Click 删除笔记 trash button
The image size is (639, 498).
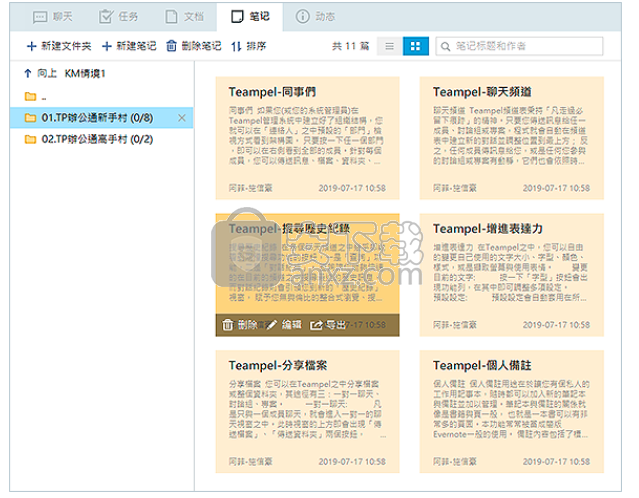click(194, 46)
